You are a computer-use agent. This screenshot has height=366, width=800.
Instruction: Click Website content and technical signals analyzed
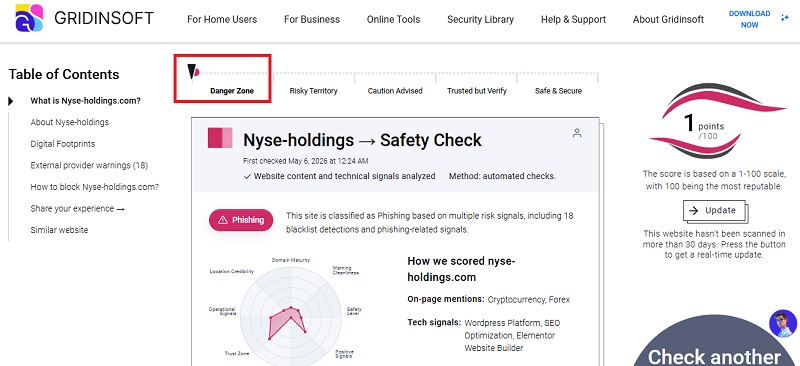[x=339, y=176]
